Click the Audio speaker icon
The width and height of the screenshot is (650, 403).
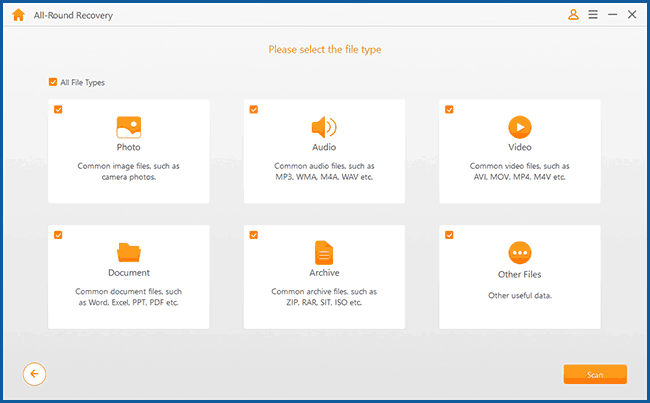(324, 127)
